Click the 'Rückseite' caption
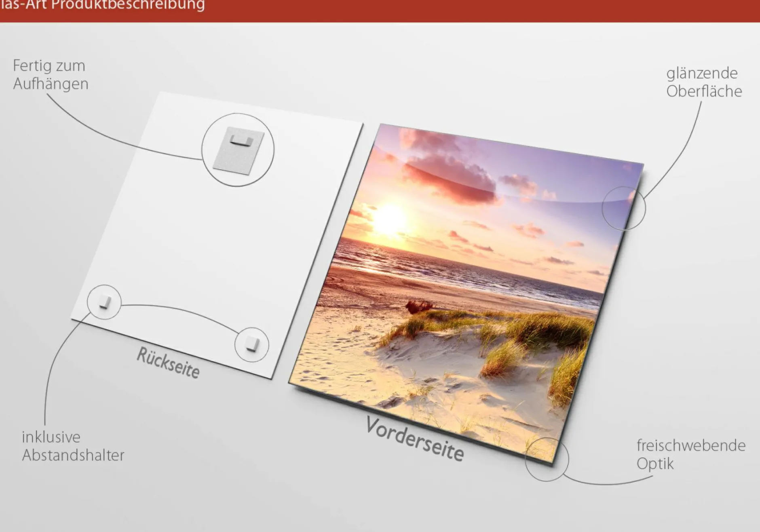 click(168, 363)
